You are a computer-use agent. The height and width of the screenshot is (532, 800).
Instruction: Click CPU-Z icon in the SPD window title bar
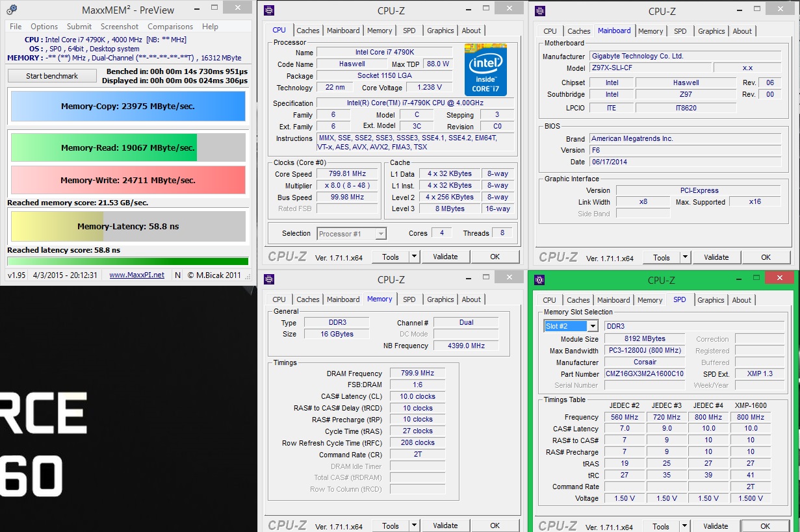point(539,279)
